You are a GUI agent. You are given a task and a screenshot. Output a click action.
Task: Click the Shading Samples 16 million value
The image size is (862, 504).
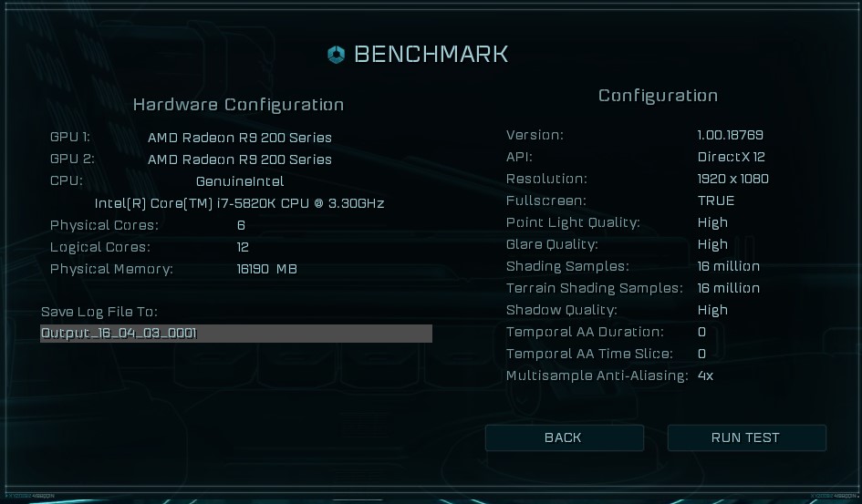[729, 266]
